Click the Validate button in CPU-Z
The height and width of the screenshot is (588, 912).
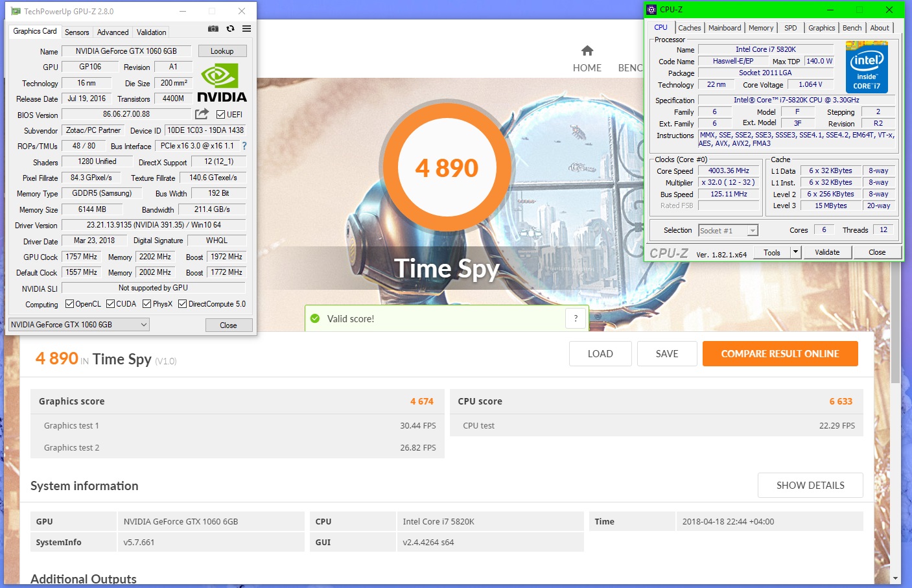[827, 252]
